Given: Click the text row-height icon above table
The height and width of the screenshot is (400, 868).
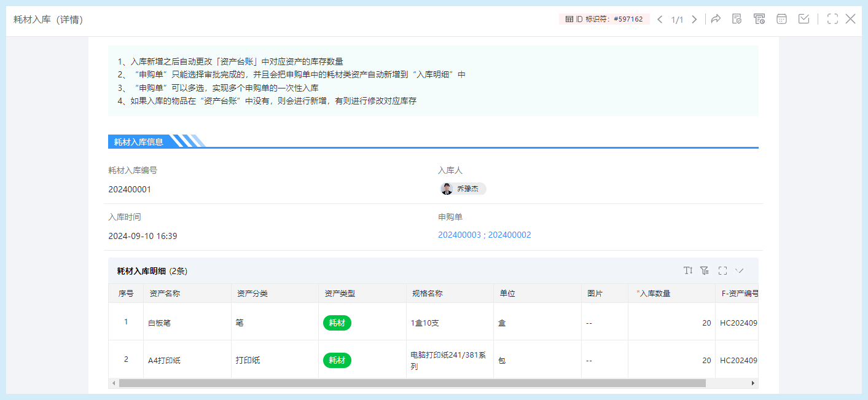Looking at the screenshot, I should tap(688, 270).
